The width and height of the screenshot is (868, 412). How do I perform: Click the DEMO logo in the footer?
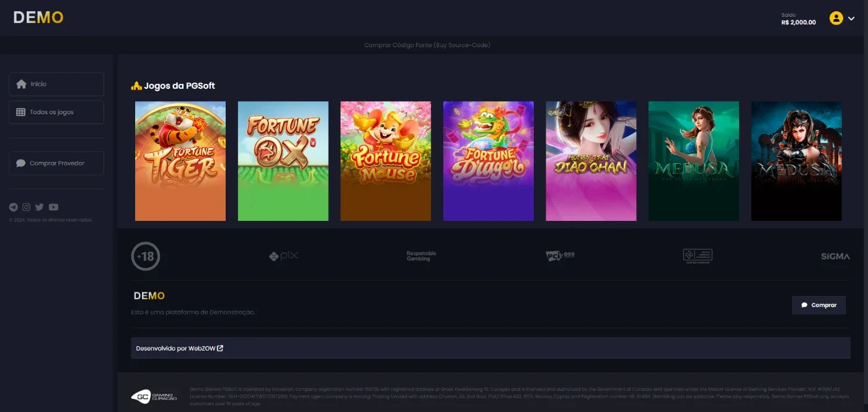tap(149, 296)
